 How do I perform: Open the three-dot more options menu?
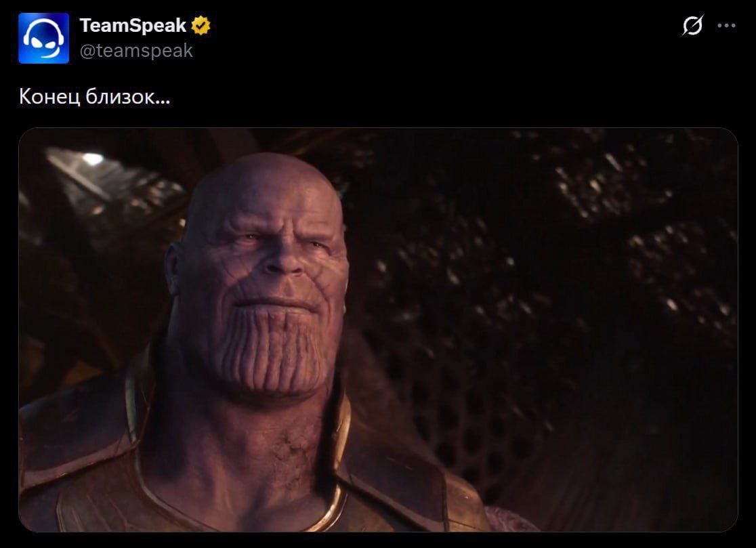point(727,26)
